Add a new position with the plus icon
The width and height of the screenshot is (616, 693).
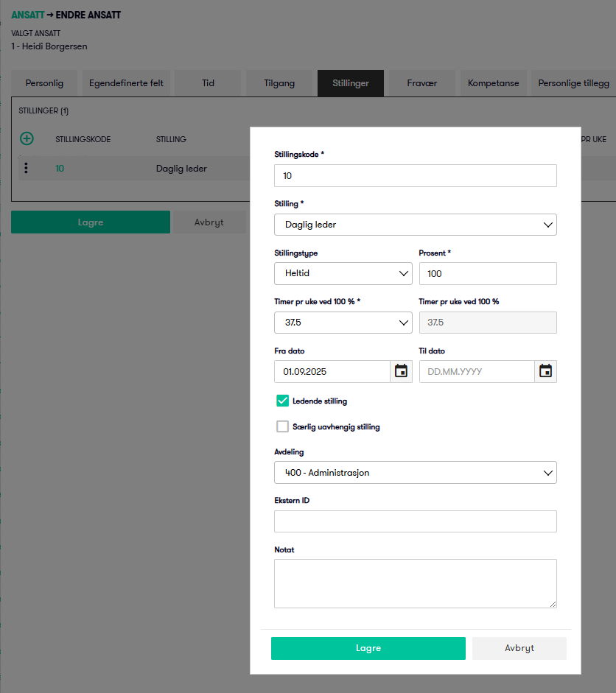(27, 138)
